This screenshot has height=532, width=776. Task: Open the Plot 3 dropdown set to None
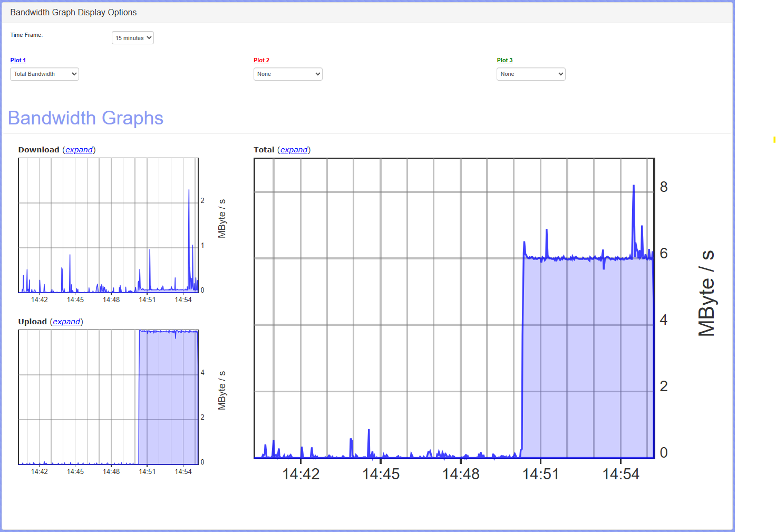point(530,74)
